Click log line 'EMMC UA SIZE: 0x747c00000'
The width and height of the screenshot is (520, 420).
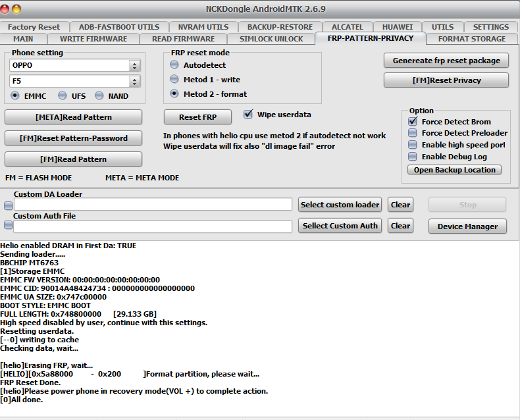pyautogui.click(x=53, y=297)
